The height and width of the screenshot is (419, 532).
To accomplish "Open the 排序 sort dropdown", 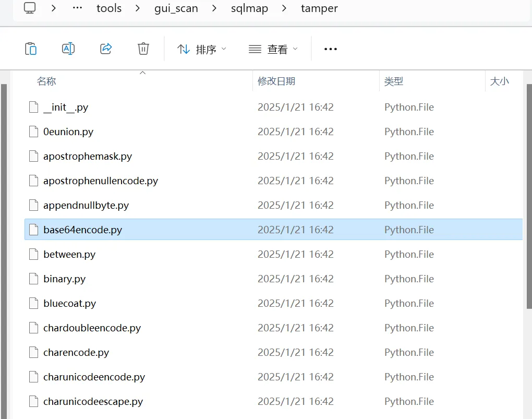I will tap(201, 49).
